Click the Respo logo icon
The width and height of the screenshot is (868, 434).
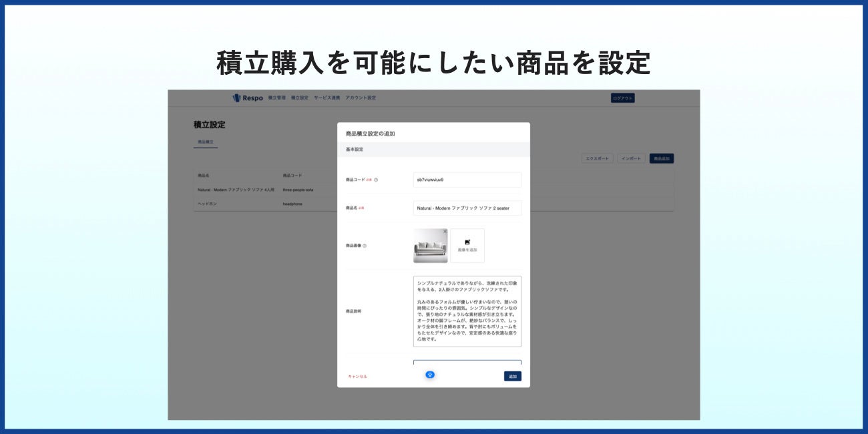[236, 98]
